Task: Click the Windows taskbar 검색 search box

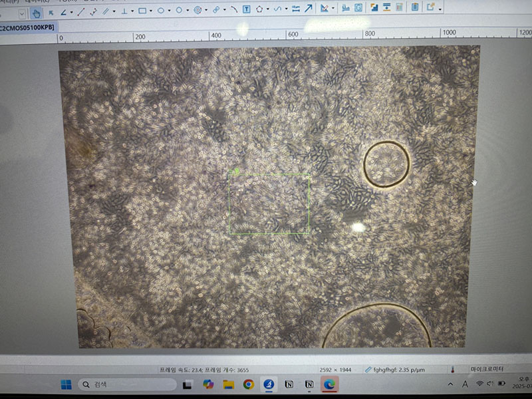Action: pyautogui.click(x=126, y=384)
